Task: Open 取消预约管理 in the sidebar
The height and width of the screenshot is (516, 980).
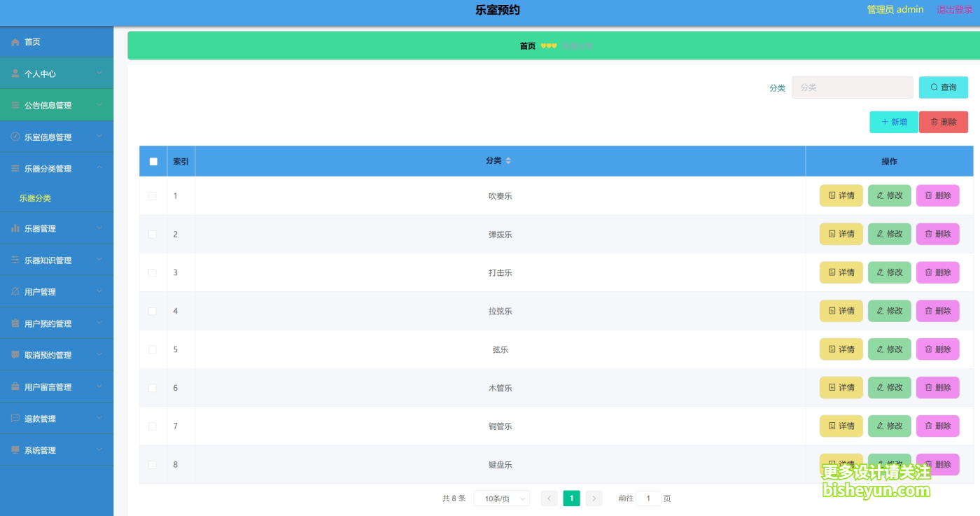Action: point(57,355)
